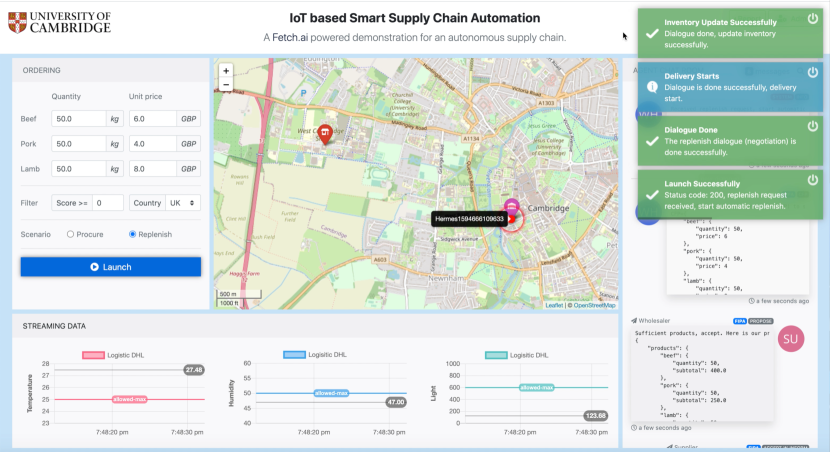Viewport: 830px width, 452px height.
Task: Click the 27.48 temperature value label
Action: [194, 370]
